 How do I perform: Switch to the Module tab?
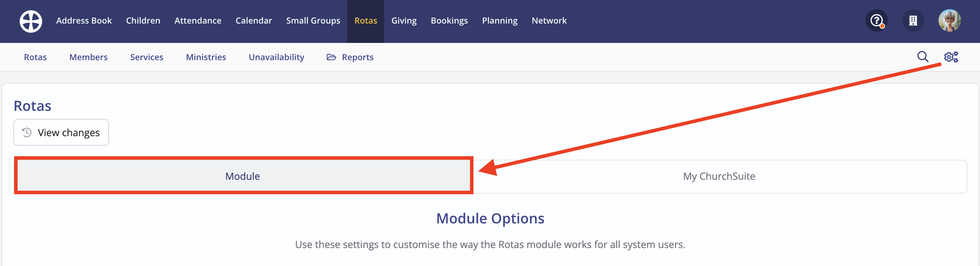(x=244, y=176)
